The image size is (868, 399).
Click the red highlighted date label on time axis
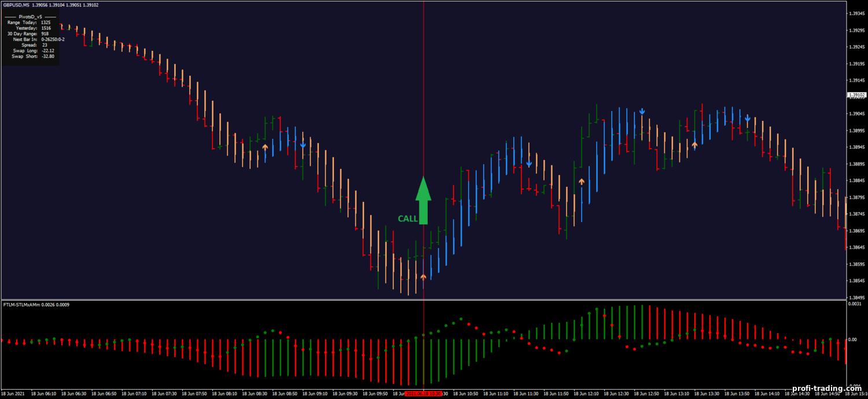click(423, 393)
